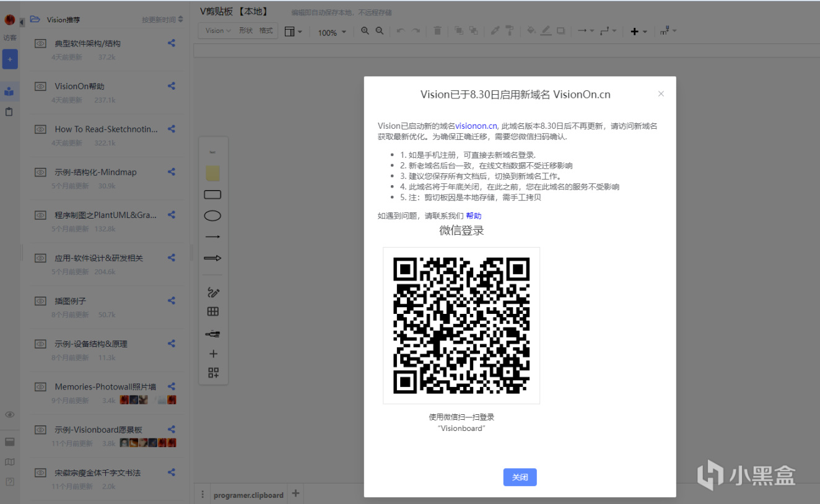Select the sticky note shape tool
This screenshot has height=504, width=820.
212,173
